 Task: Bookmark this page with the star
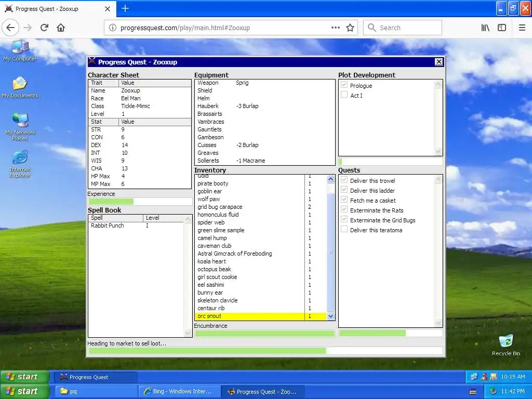point(350,28)
